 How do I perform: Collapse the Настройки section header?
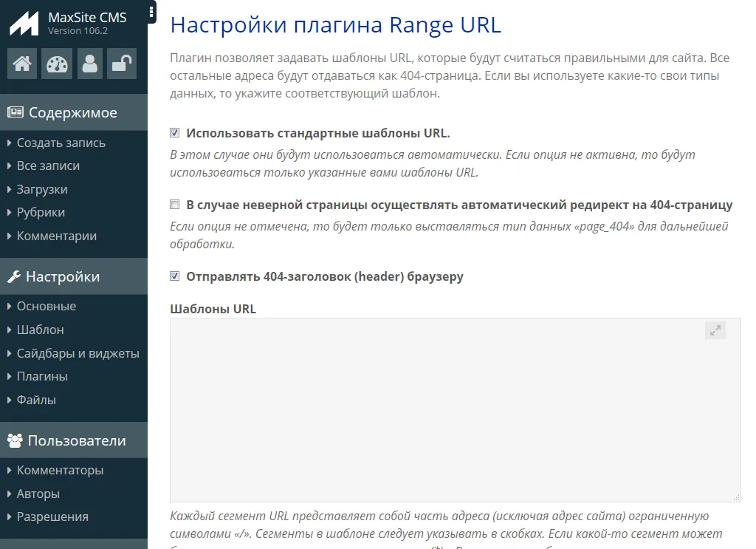click(x=73, y=277)
